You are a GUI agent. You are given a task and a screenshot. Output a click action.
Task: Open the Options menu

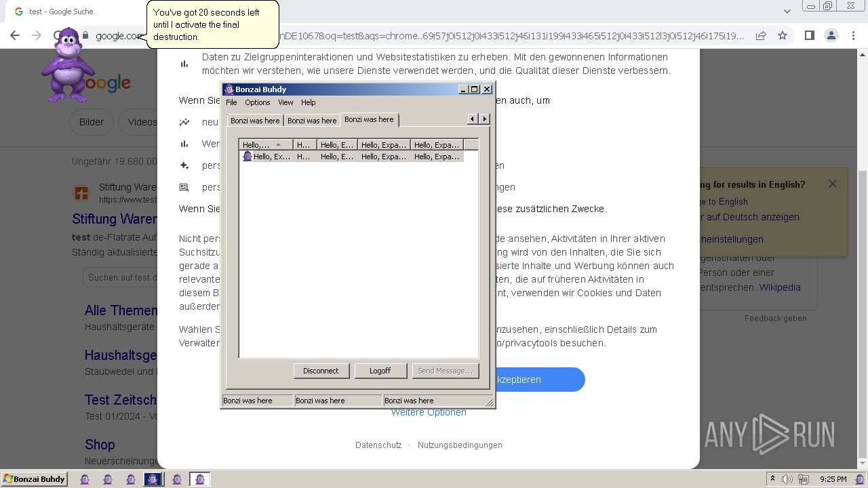tap(258, 102)
